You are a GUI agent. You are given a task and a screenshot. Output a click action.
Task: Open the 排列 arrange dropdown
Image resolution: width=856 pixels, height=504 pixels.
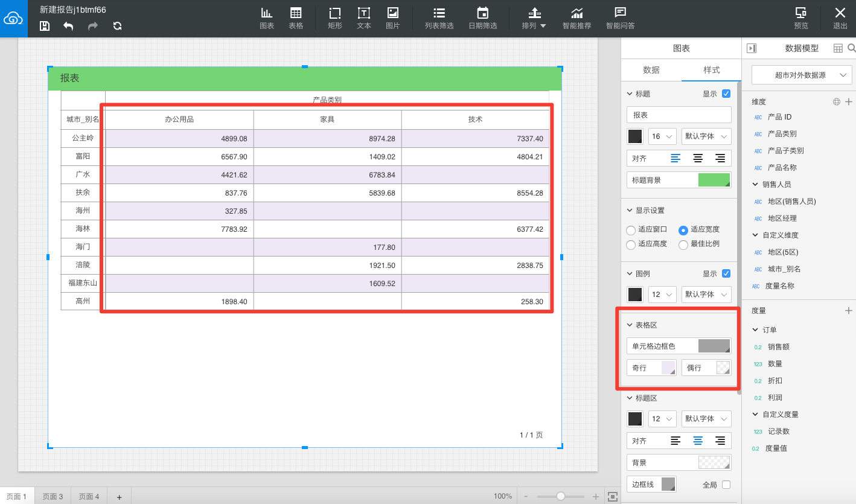534,18
